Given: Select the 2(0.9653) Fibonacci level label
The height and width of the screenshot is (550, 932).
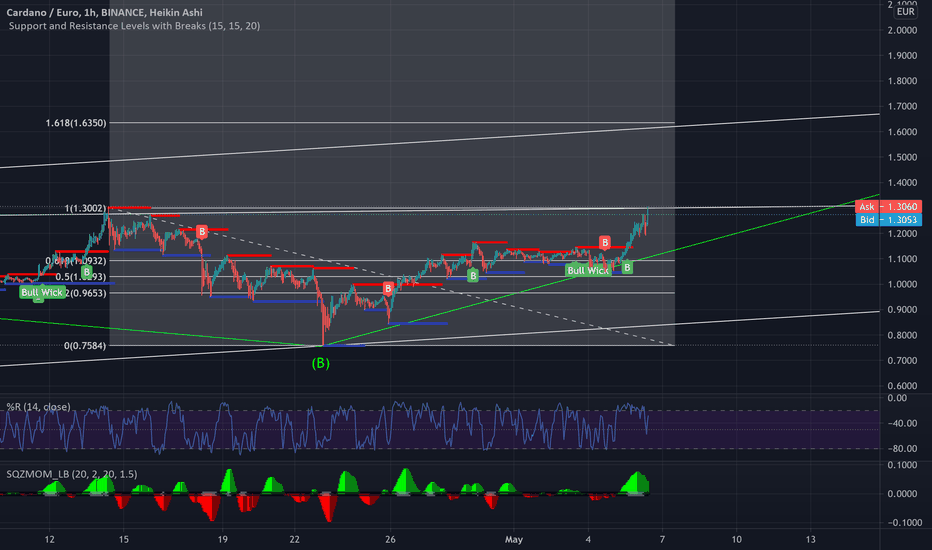Looking at the screenshot, I should (x=86, y=293).
